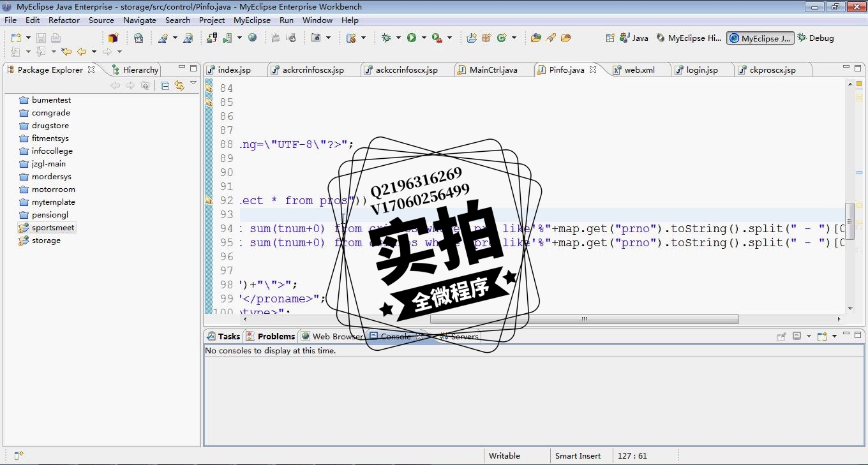This screenshot has width=868, height=465.
Task: Click the New Java Class green C icon
Action: pyautogui.click(x=502, y=38)
